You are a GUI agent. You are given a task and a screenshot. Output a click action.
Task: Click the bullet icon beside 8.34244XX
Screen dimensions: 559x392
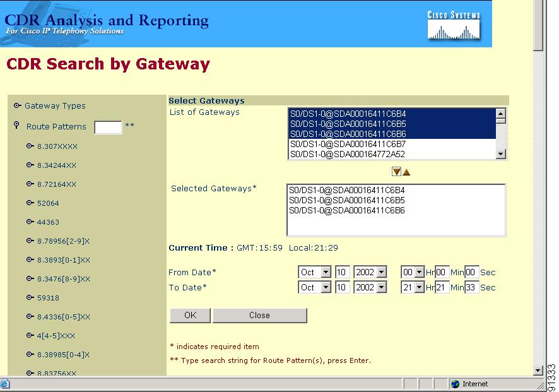click(x=30, y=165)
